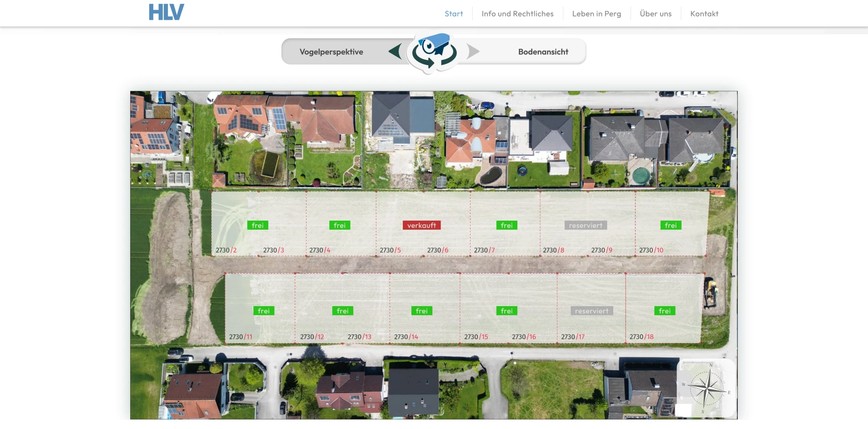The width and height of the screenshot is (868, 429).
Task: Switch to Vogelperspektive view
Action: tap(331, 52)
